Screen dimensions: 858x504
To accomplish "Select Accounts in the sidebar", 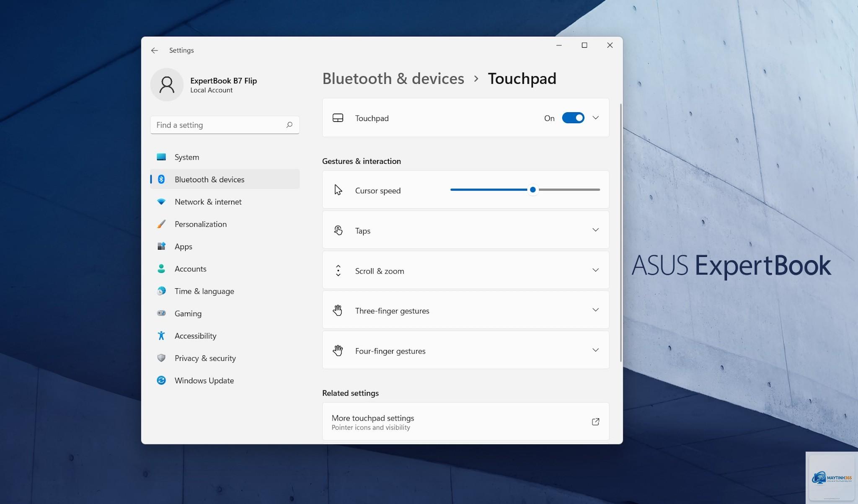I will tap(225, 269).
